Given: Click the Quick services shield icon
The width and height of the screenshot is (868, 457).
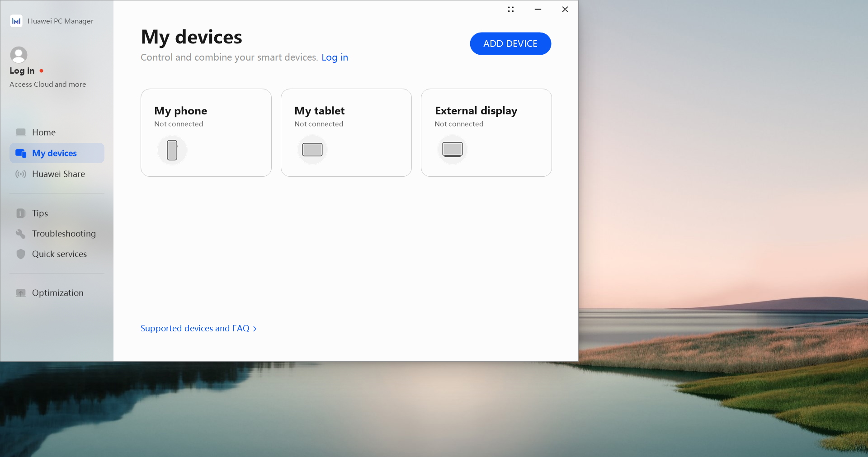Looking at the screenshot, I should point(21,254).
